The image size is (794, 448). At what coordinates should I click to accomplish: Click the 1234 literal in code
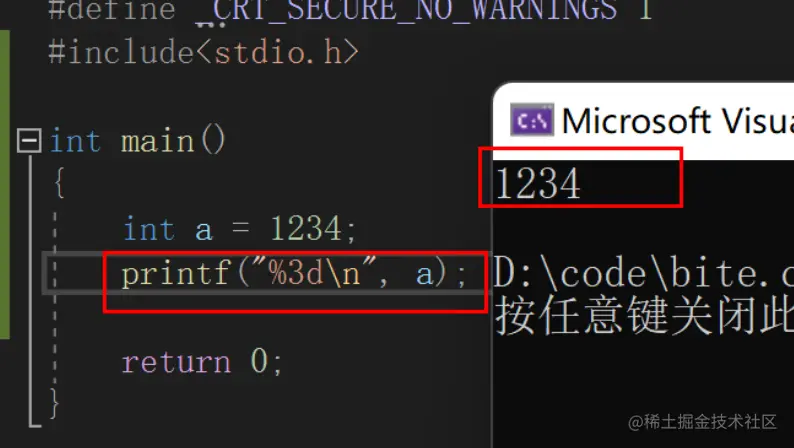click(x=306, y=228)
